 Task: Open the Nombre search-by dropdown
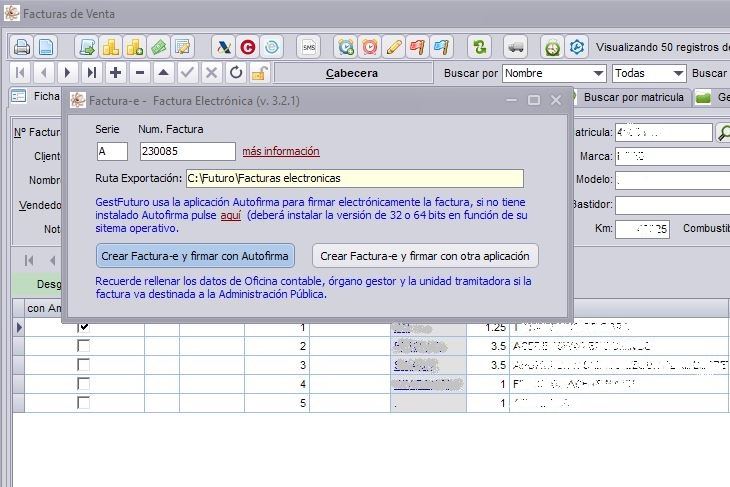(x=598, y=74)
